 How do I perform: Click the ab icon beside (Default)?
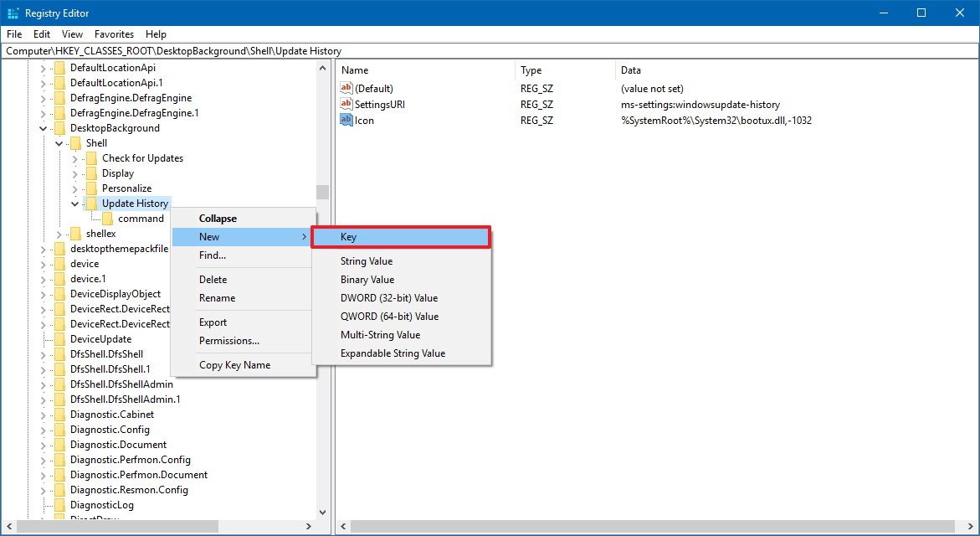pyautogui.click(x=346, y=88)
